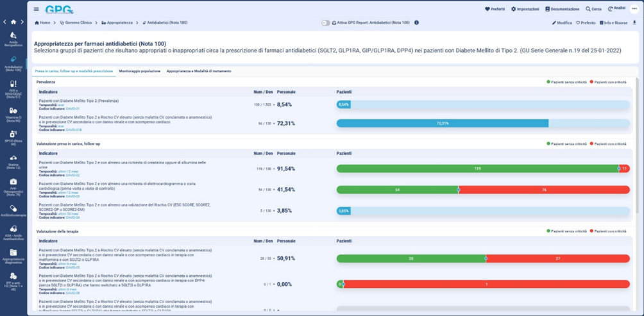This screenshot has width=644, height=316.
Task: Open Acido Bempedoico in the sidebar
Action: 13,38
